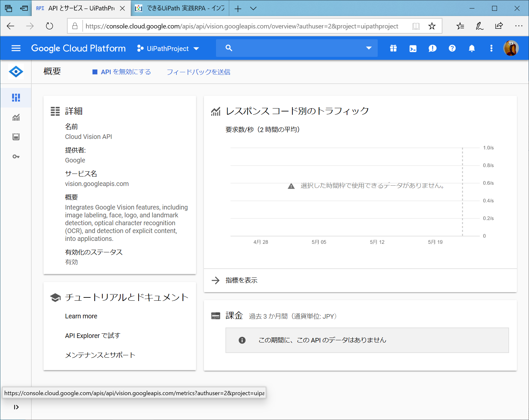Open the UiPathProject project selector dropdown
The image size is (529, 420).
coord(168,48)
